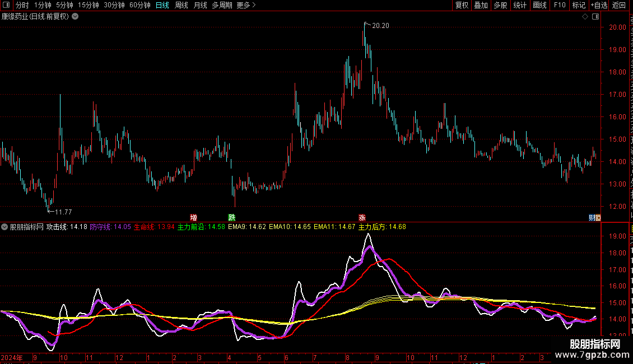
Task: Click the F10 company info button
Action: pos(560,5)
